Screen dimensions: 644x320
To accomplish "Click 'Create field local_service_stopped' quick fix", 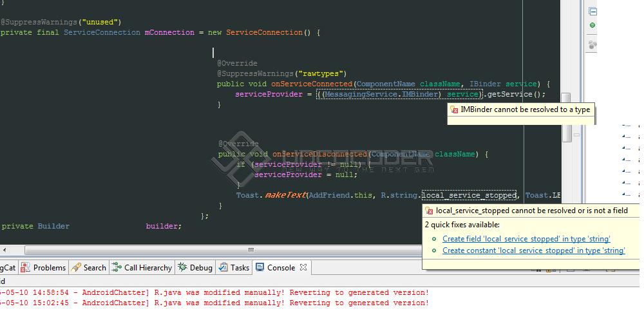I will 526,239.
